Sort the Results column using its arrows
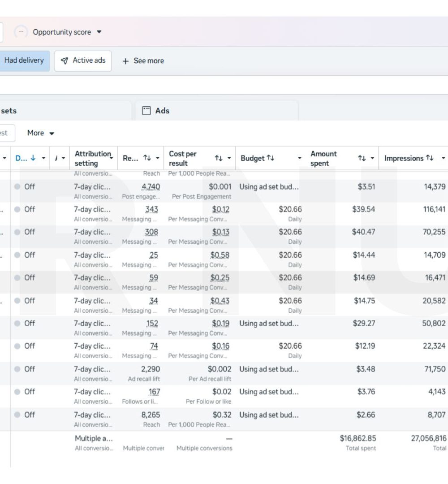This screenshot has height=484, width=448. pos(147,158)
